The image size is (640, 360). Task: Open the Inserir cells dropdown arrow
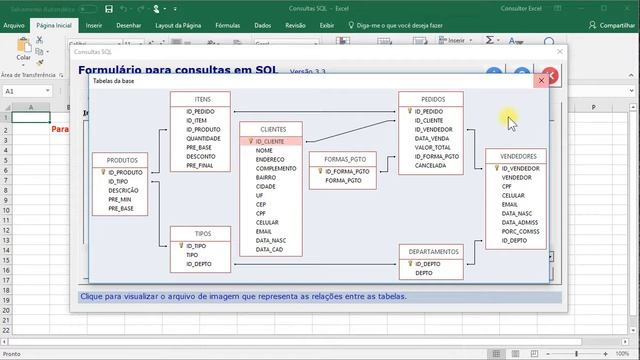pyautogui.click(x=471, y=40)
